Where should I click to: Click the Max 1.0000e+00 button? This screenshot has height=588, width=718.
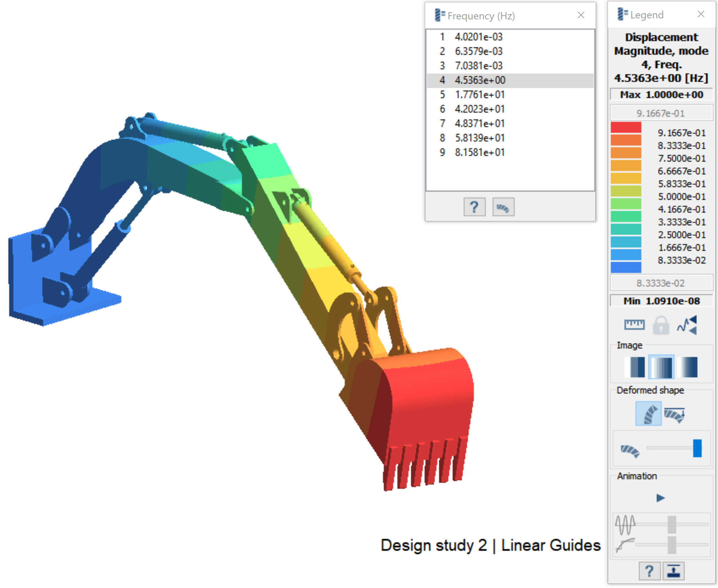point(661,94)
